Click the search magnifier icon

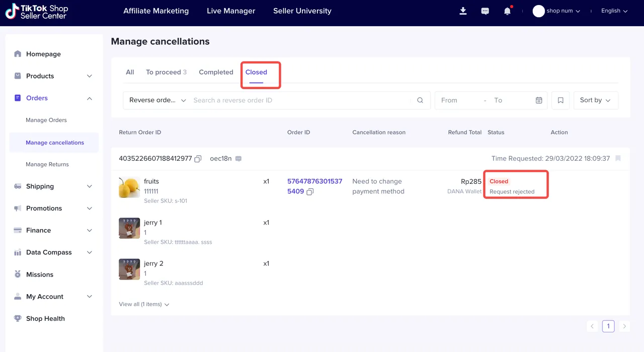coord(420,100)
